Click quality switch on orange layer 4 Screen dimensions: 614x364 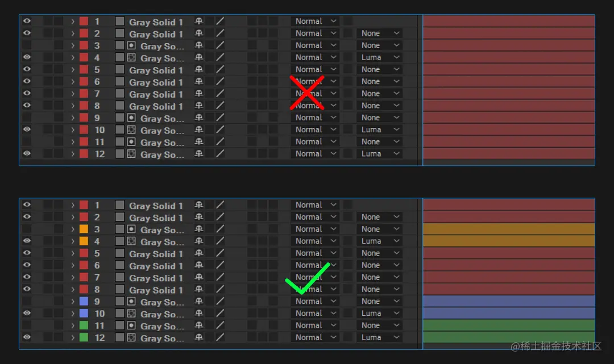[x=221, y=241]
